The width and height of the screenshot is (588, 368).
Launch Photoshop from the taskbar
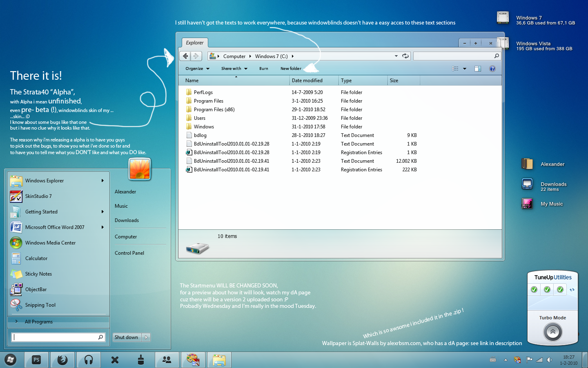click(36, 360)
